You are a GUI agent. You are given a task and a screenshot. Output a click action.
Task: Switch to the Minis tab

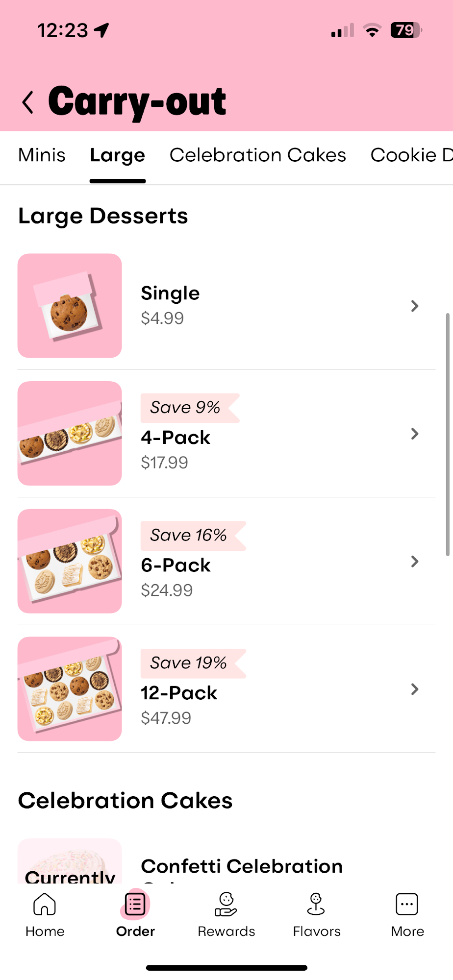pos(42,155)
